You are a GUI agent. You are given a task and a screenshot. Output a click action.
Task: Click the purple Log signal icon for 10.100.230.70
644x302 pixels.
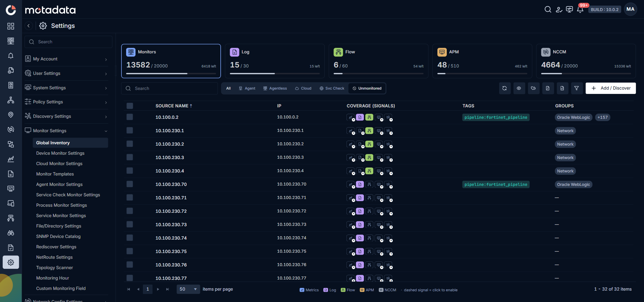tap(360, 184)
